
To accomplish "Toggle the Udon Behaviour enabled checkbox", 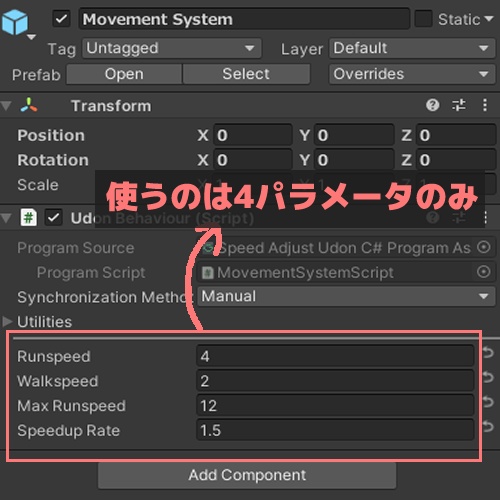I will pyautogui.click(x=54, y=218).
